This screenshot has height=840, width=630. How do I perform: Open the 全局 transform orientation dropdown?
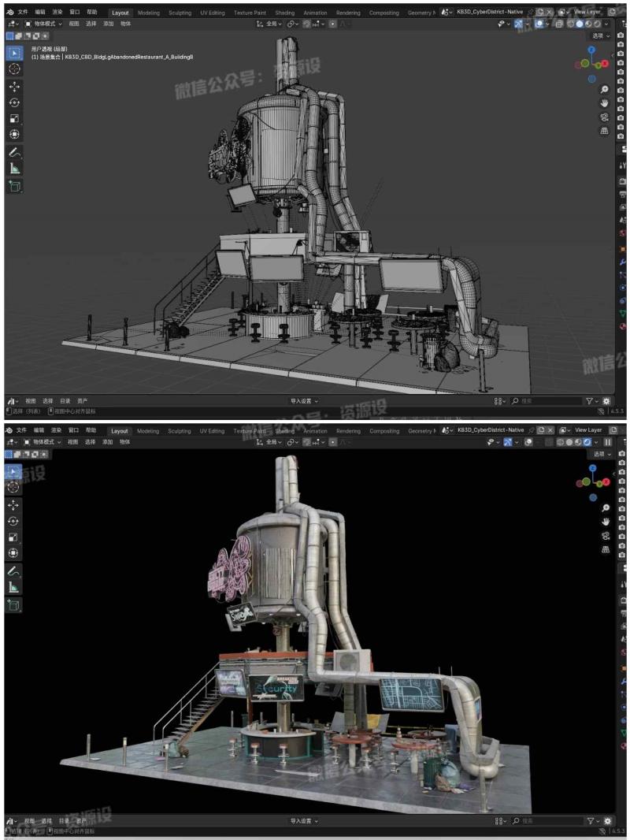click(x=274, y=24)
